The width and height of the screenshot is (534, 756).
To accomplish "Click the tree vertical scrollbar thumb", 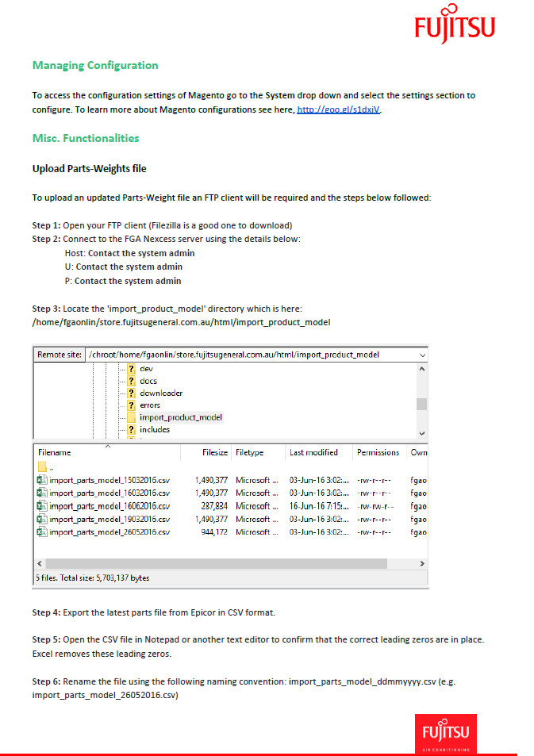I will click(422, 404).
